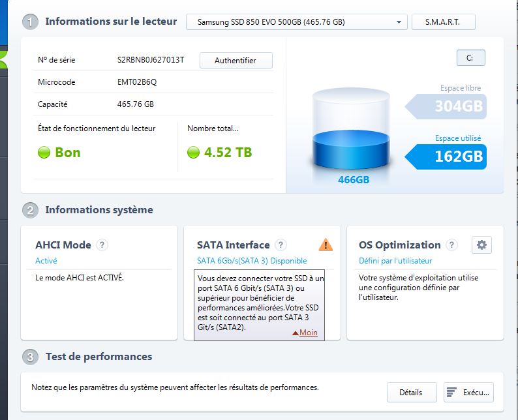
Task: Click the Le mode AHCI est ACTIVÉ text
Action: 80,278
